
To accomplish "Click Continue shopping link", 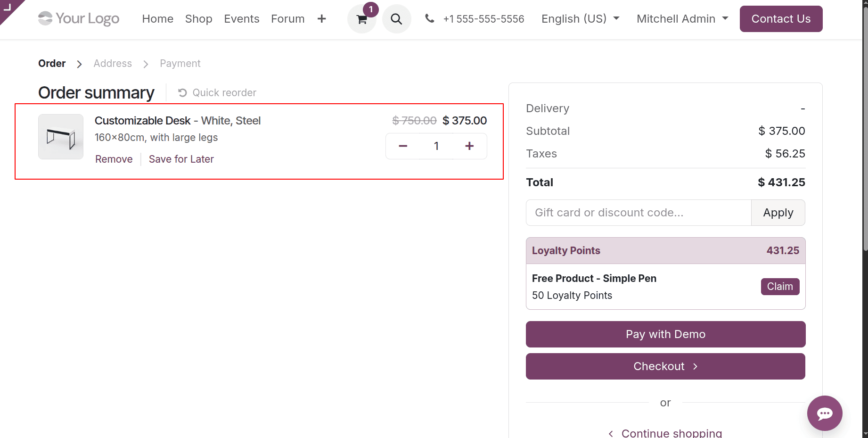I will (665, 433).
